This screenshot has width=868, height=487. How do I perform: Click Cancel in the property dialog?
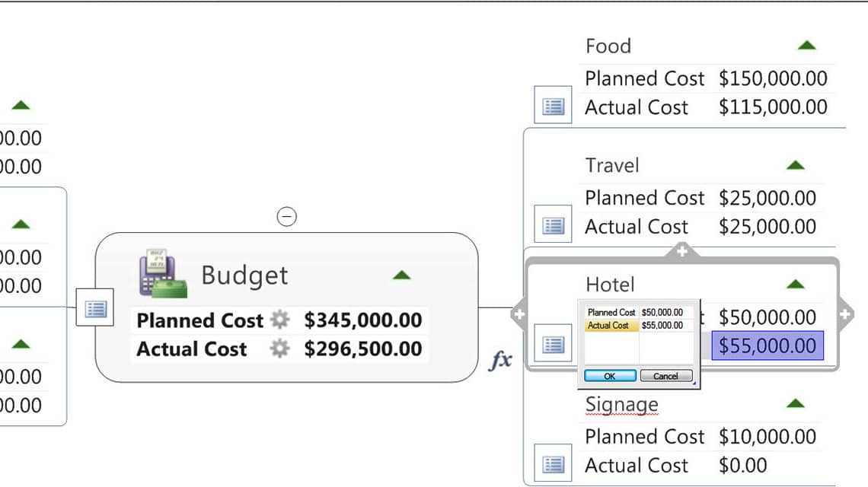coord(666,376)
